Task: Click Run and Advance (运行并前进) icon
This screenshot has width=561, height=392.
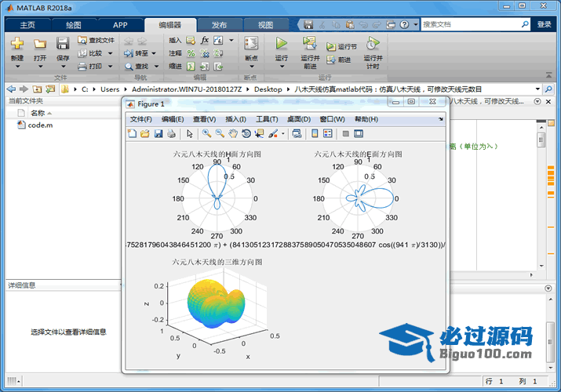Action: tap(309, 44)
